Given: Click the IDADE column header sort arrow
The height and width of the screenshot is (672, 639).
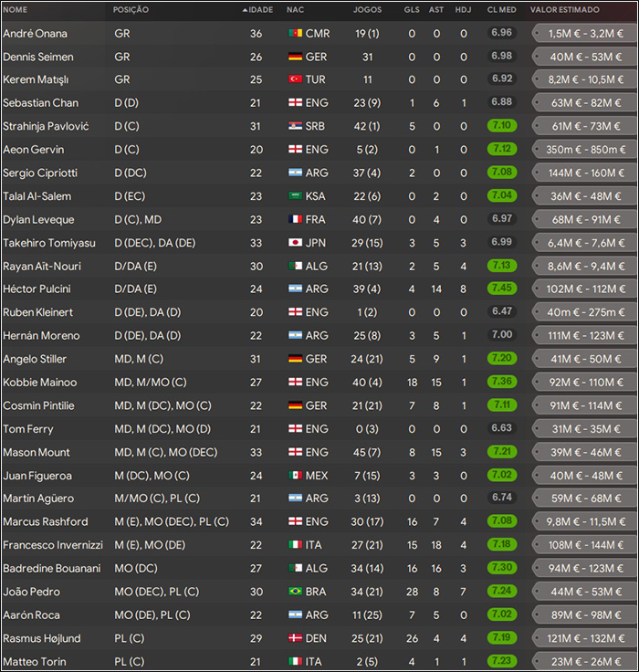Looking at the screenshot, I should [246, 10].
